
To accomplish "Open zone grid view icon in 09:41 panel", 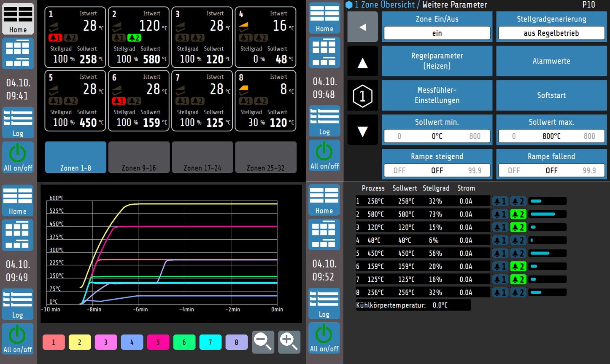I will (18, 54).
